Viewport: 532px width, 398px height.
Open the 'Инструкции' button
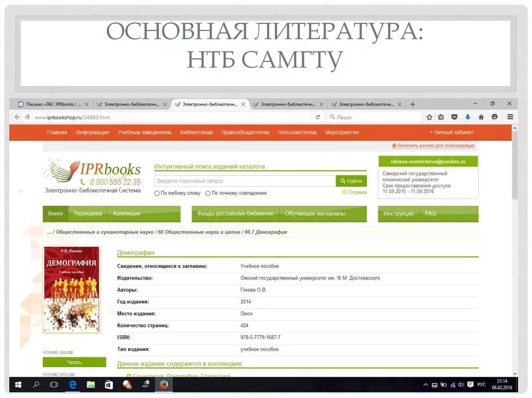[398, 214]
